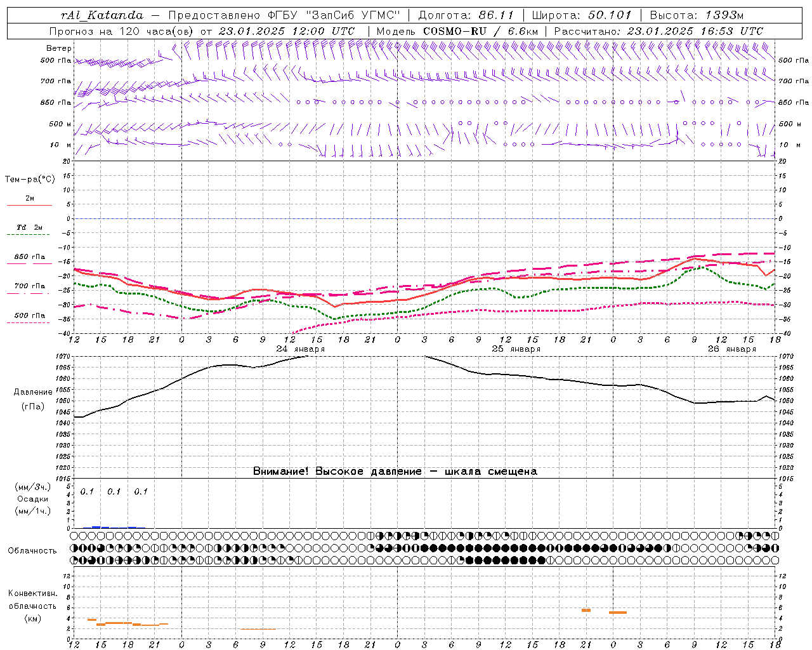Click the (гПа) unit under Давление

tap(32, 407)
